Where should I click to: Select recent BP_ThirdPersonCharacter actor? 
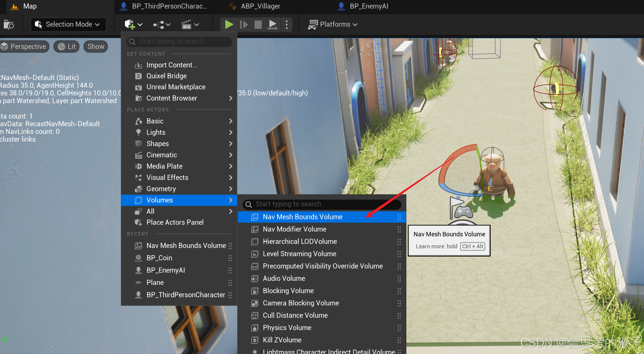pos(179,295)
